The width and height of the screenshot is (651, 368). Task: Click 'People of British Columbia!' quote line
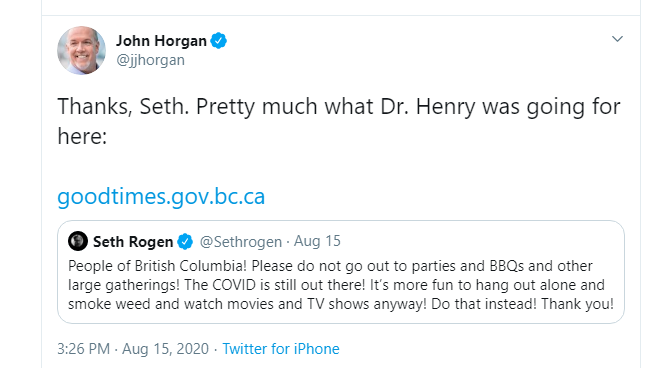157,266
